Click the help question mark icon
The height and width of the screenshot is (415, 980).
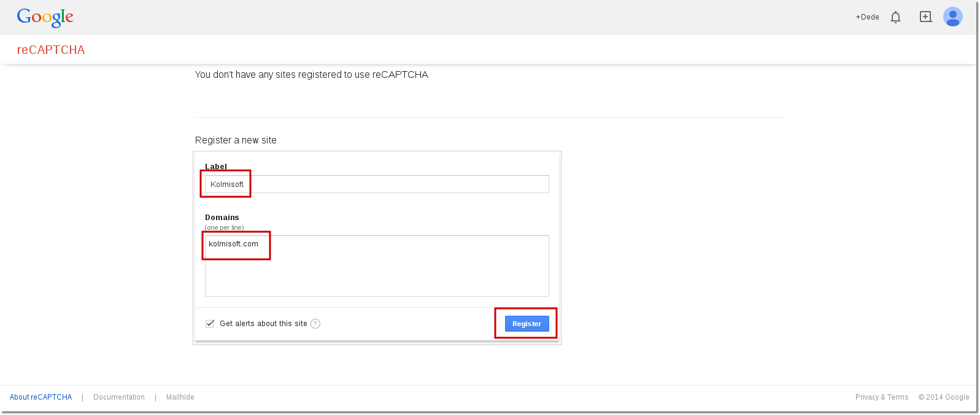pos(315,324)
